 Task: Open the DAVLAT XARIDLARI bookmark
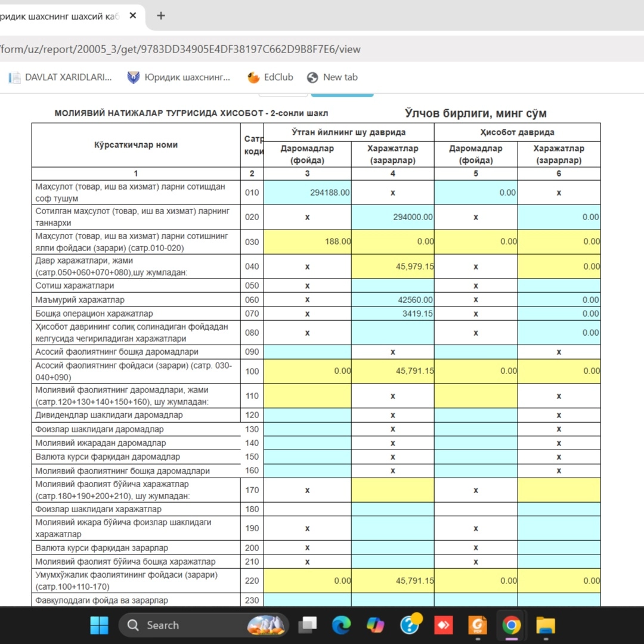(x=61, y=77)
